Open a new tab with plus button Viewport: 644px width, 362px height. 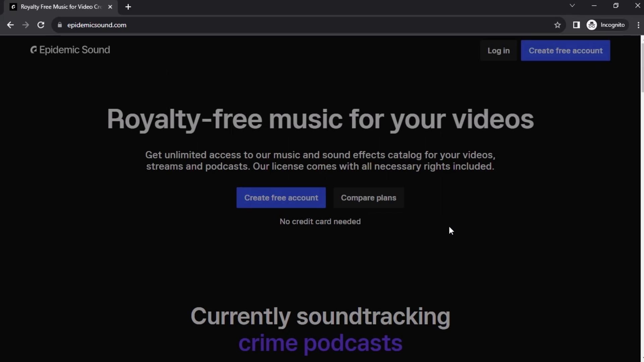coord(128,7)
